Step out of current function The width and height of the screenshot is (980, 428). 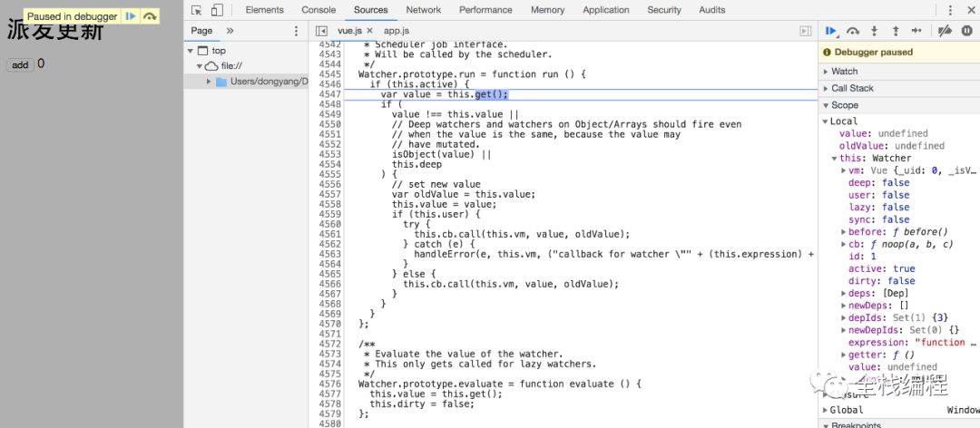(895, 31)
